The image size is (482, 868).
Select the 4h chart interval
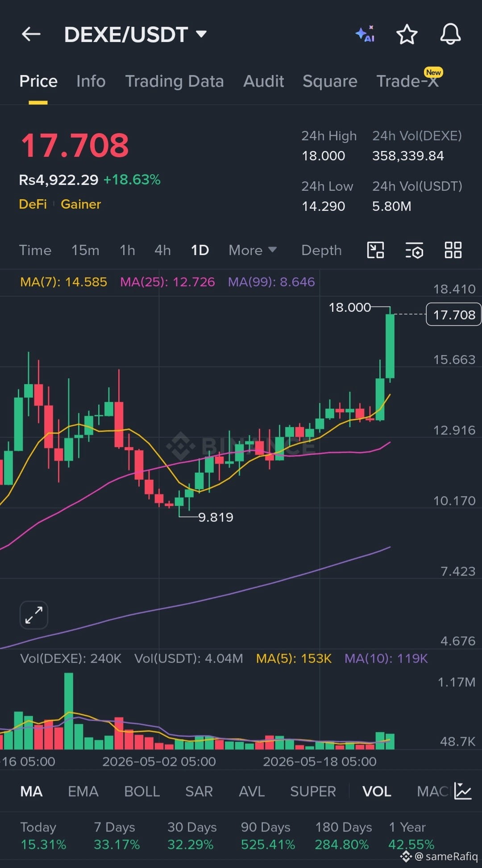coord(162,250)
